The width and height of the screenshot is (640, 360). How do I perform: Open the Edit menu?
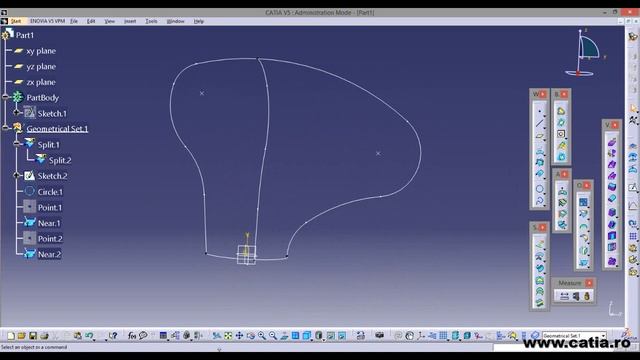pyautogui.click(x=91, y=21)
